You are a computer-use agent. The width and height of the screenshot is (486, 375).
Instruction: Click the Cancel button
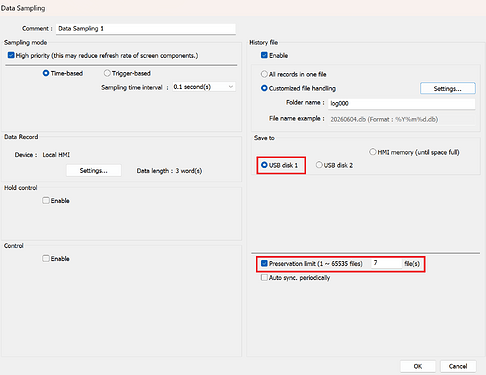tap(458, 366)
